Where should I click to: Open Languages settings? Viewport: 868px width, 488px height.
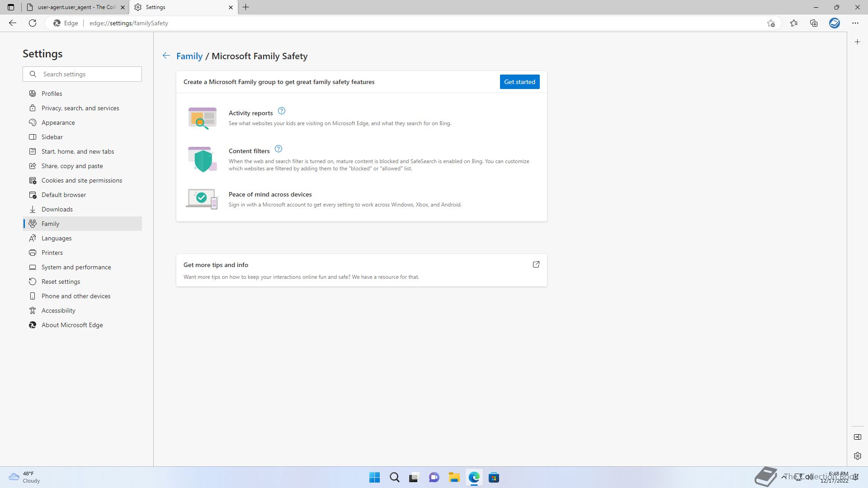[82, 238]
